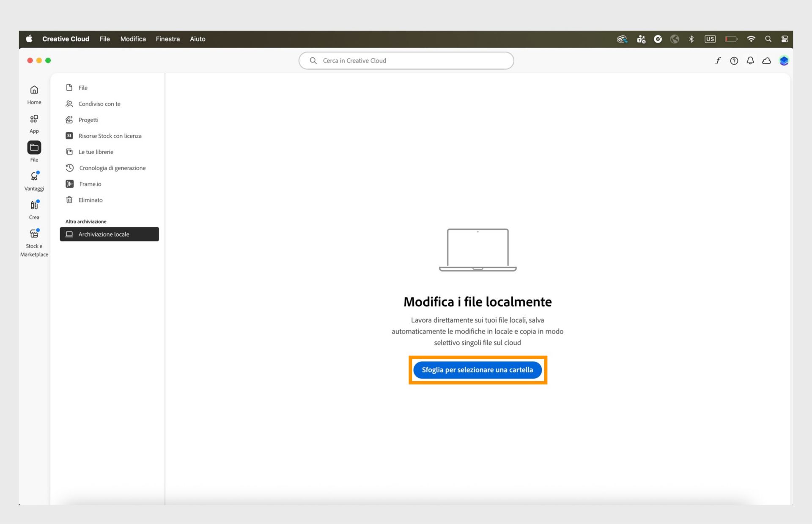The width and height of the screenshot is (812, 524).
Task: Click the checkmark circle menu bar icon
Action: [x=658, y=39]
